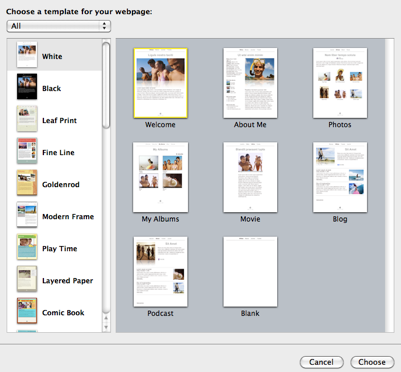Choose the Blank page template thumbnail
The image size is (401, 372).
(x=250, y=272)
